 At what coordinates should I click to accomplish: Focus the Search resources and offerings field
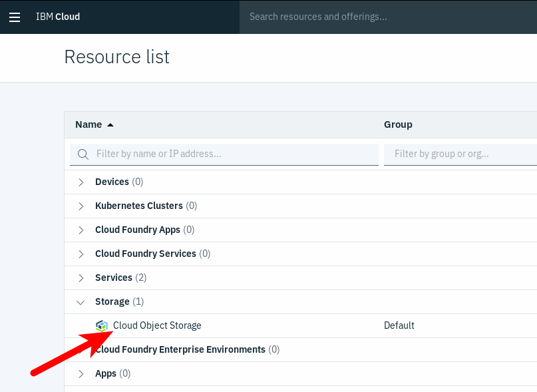pos(388,17)
